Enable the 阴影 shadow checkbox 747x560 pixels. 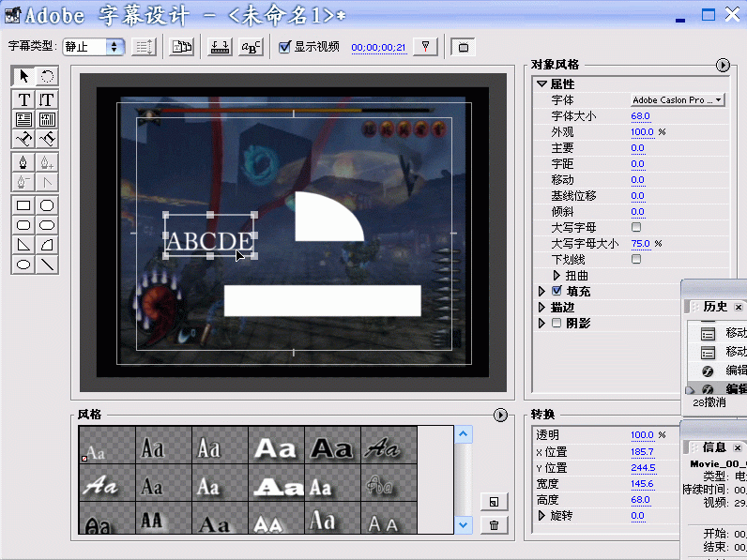[x=556, y=323]
